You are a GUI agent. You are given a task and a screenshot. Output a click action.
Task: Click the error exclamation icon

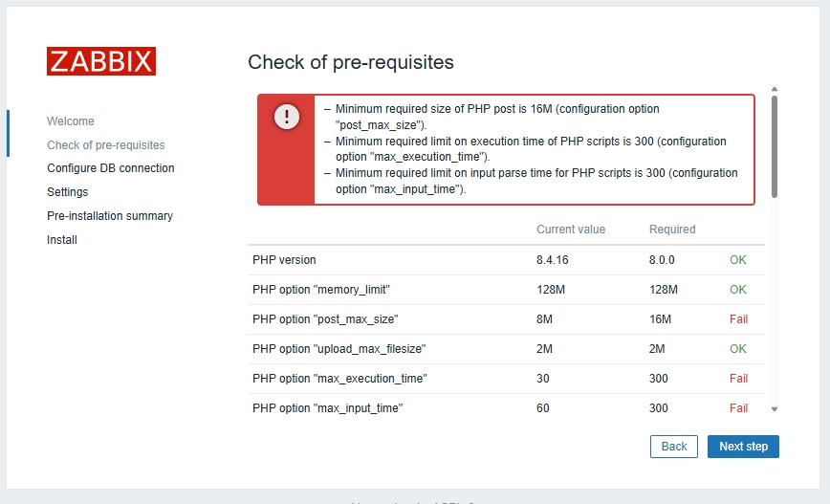point(286,118)
